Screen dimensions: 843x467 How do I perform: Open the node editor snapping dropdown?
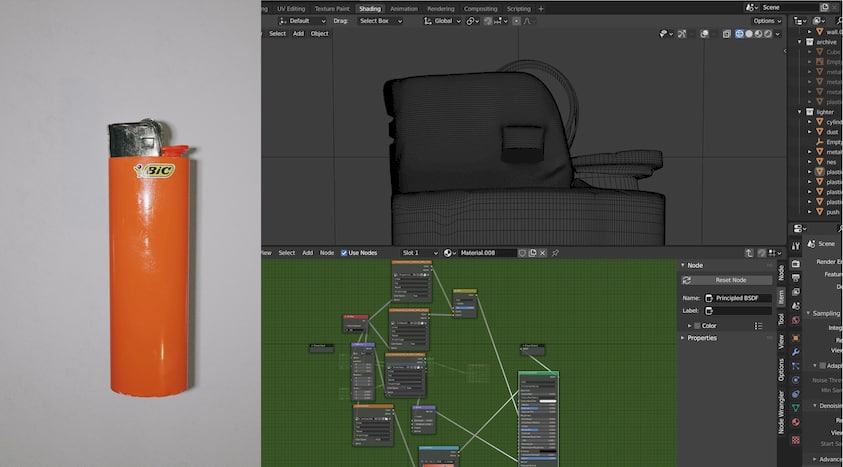coord(775,253)
